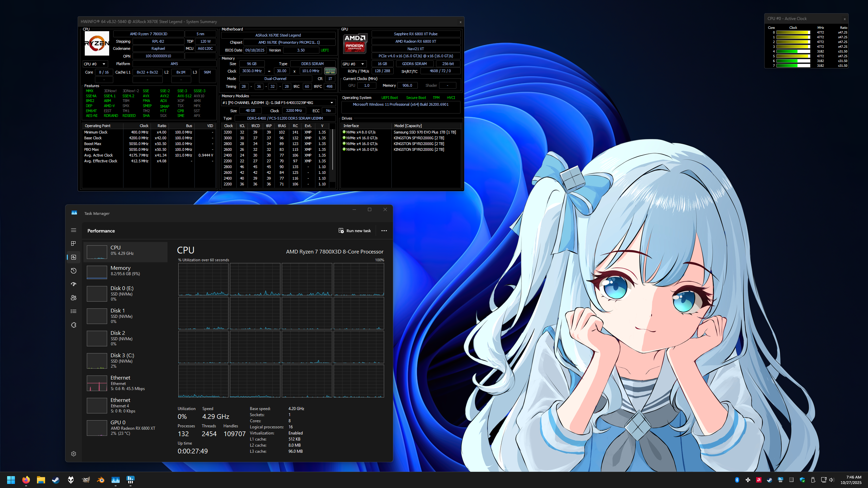
Task: Select GPU 0 in the performance list
Action: pos(125,427)
